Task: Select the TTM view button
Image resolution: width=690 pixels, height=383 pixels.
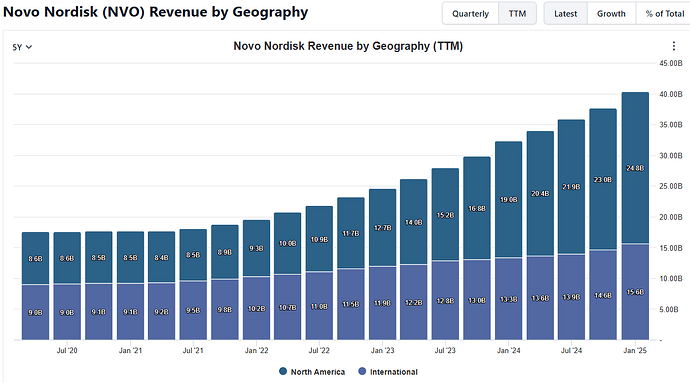Action: tap(518, 14)
